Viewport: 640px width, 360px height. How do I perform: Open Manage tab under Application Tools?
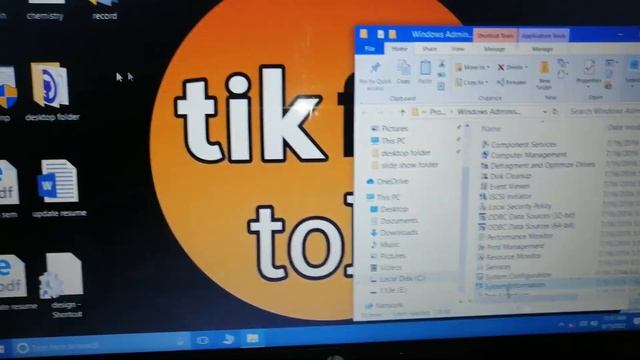tap(542, 49)
